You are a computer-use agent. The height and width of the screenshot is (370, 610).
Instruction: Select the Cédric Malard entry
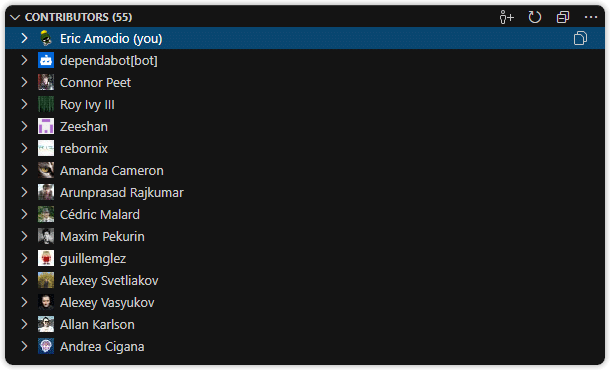pos(305,214)
